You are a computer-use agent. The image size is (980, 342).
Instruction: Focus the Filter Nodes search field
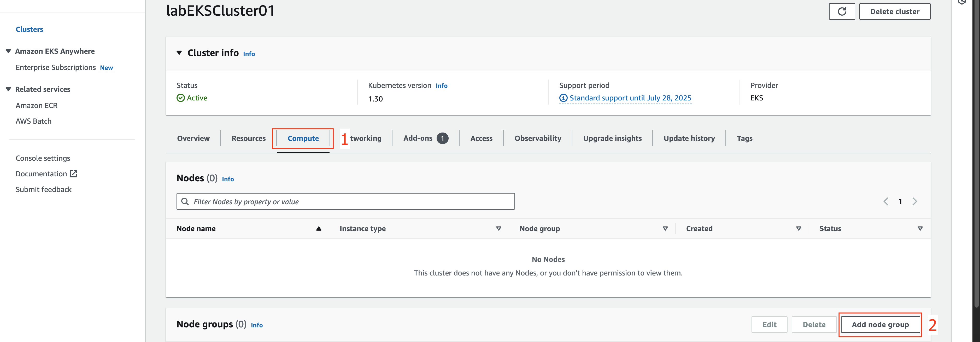point(345,201)
